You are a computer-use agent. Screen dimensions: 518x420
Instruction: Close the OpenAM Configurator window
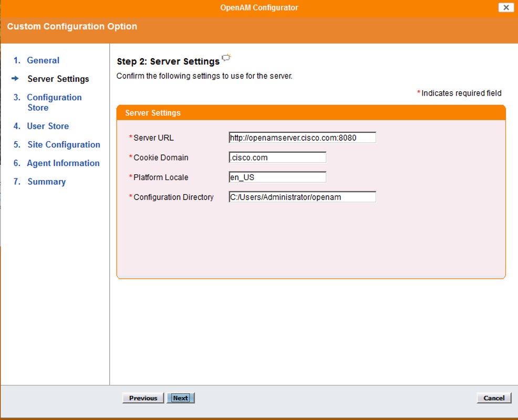pos(505,7)
